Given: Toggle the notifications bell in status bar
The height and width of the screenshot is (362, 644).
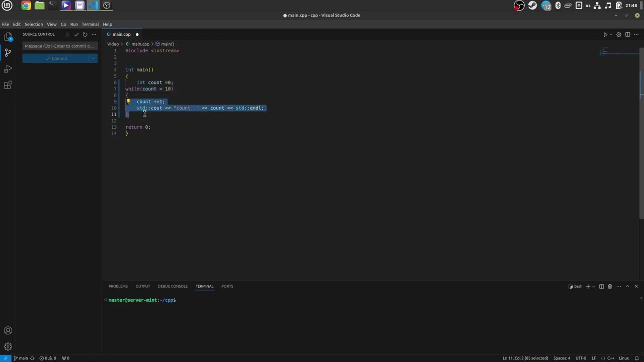Looking at the screenshot, I should (636, 358).
